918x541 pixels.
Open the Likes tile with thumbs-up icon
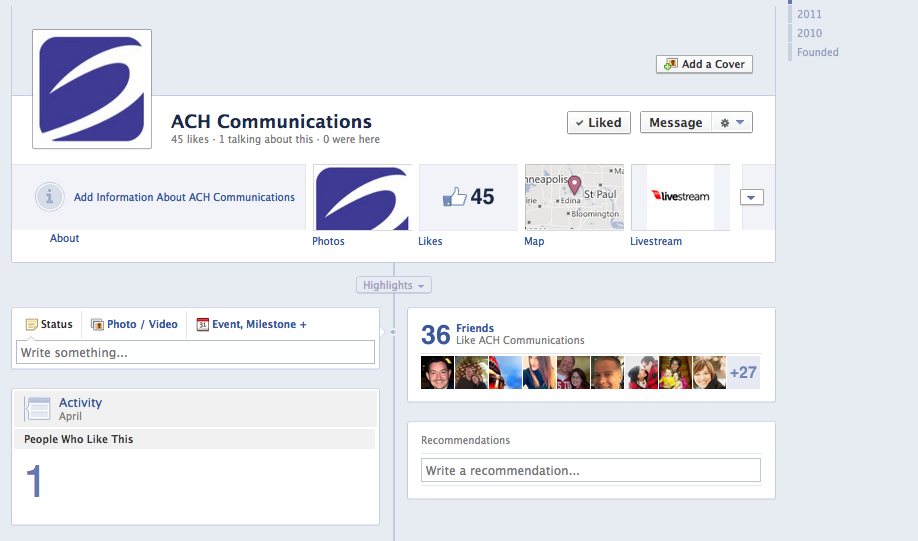468,197
